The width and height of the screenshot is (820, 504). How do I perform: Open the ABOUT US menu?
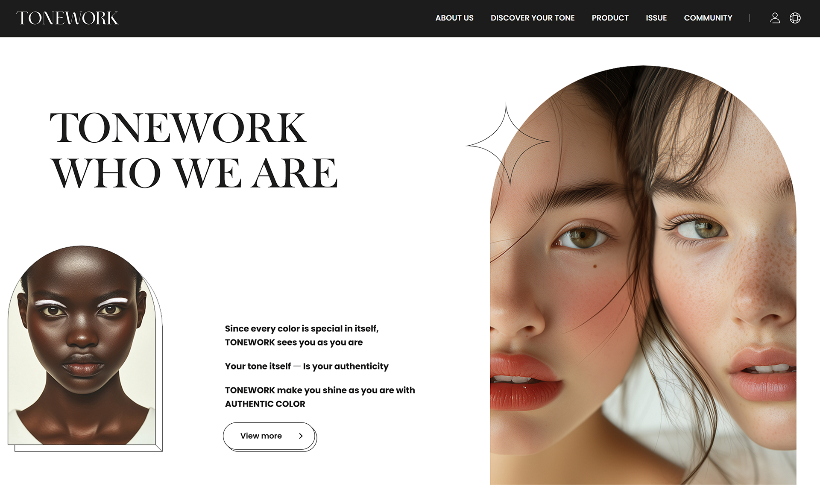[x=454, y=18]
